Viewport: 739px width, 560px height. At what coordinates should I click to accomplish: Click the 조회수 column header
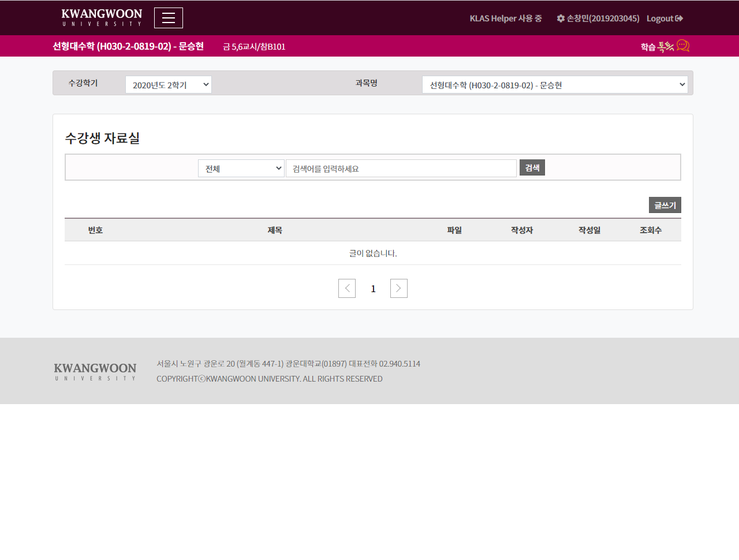[651, 230]
